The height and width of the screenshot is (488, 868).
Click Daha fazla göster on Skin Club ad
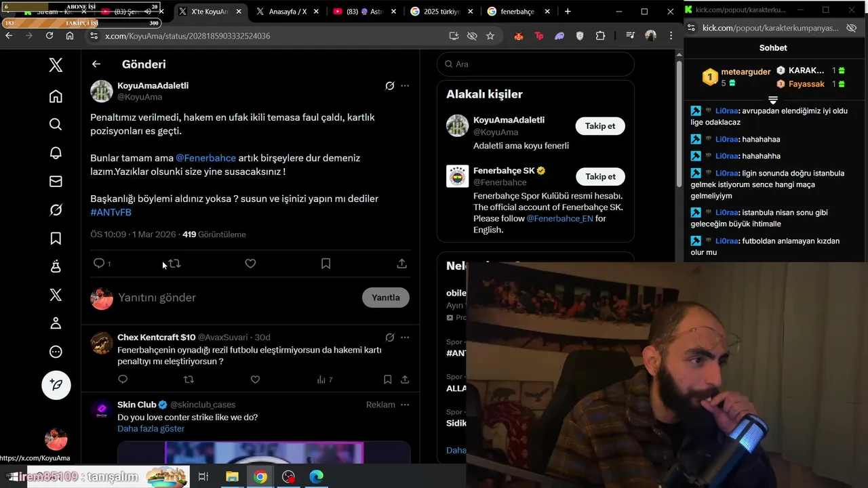tap(151, 429)
